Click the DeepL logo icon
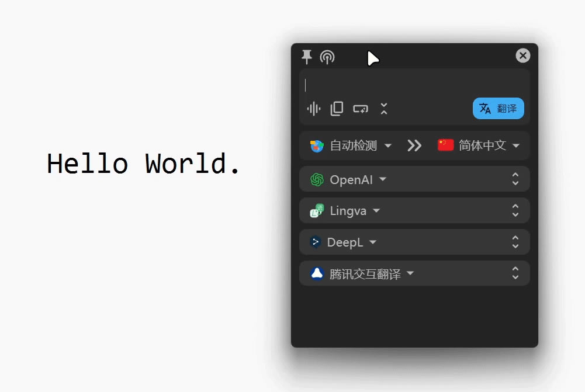 tap(316, 242)
